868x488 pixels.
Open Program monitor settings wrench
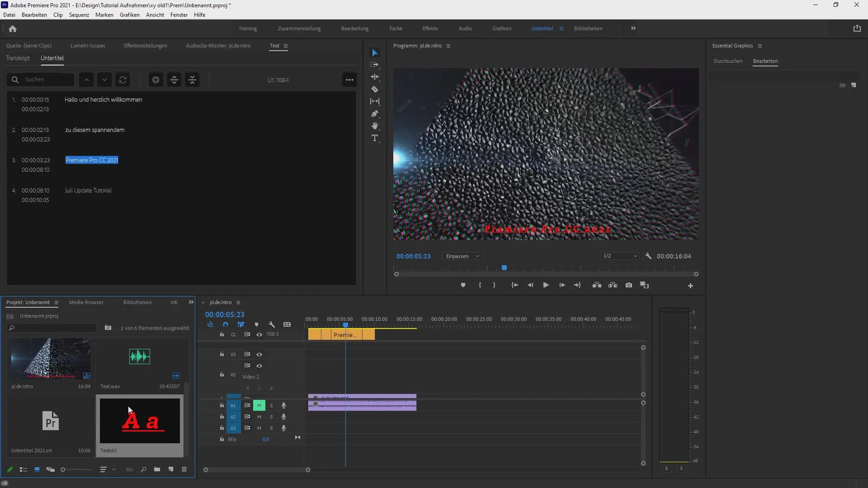click(648, 256)
